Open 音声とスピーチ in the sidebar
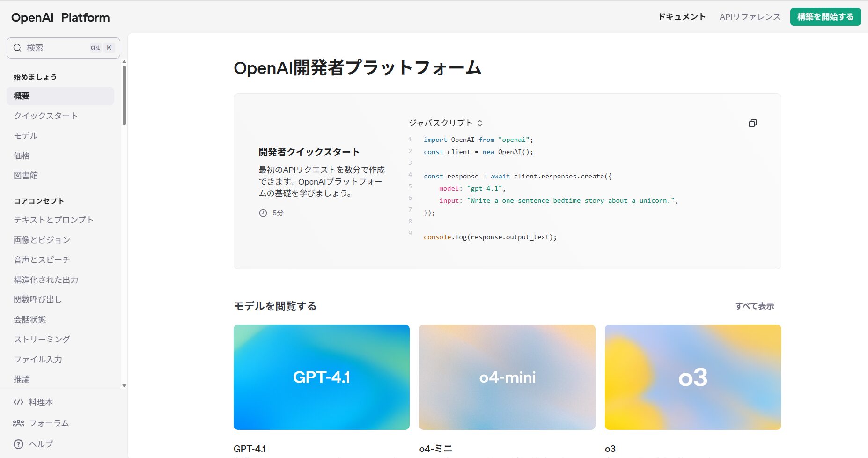Screen dimensions: 868x458 pyautogui.click(x=60, y=260)
